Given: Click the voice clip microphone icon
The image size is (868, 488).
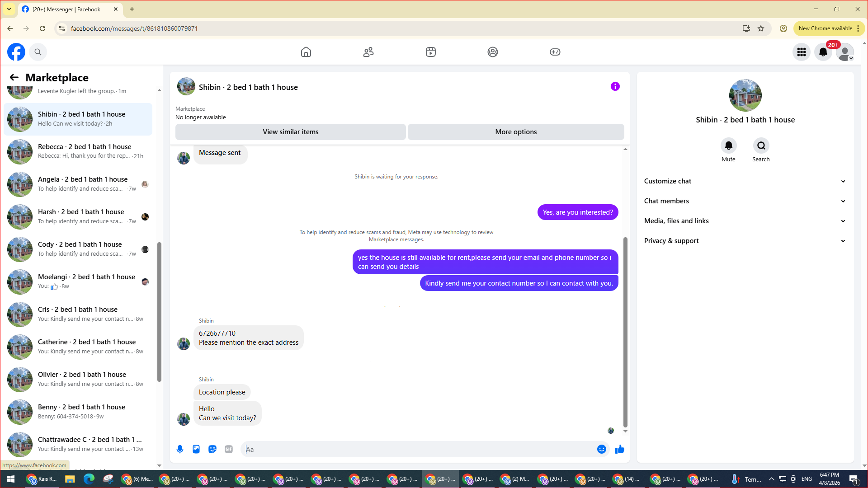Looking at the screenshot, I should pos(180,449).
